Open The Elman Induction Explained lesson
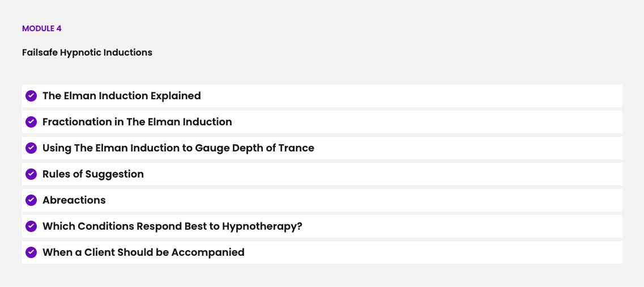The height and width of the screenshot is (287, 644). click(121, 96)
